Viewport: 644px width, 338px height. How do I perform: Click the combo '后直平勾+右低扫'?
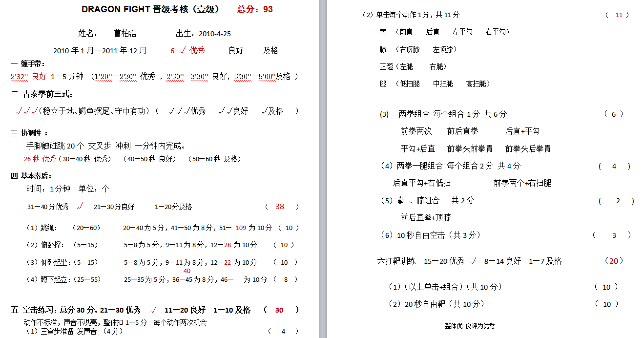pos(422,183)
